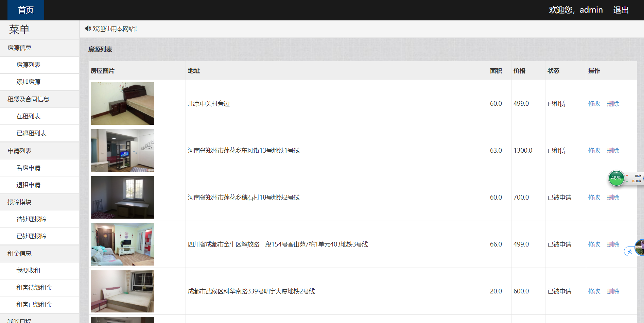Select the 四川省成都市金牛区解放路 address text

click(x=278, y=244)
